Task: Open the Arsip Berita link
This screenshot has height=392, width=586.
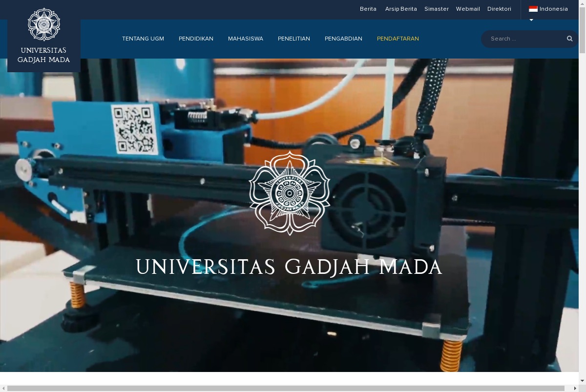Action: (x=401, y=9)
